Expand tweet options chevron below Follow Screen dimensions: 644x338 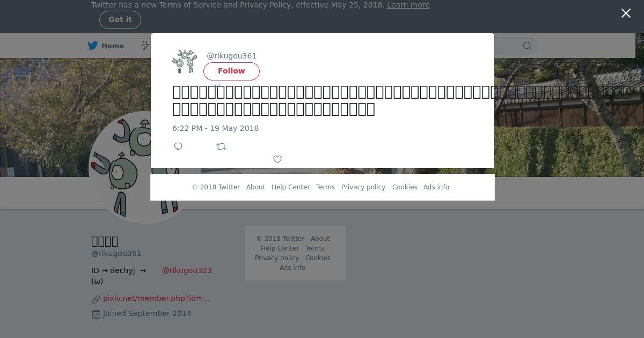217,86
